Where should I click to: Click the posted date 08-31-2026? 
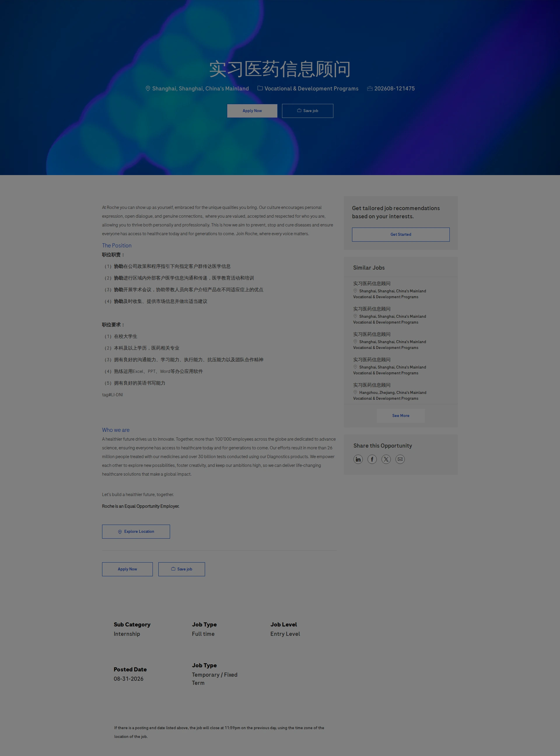[x=128, y=679]
